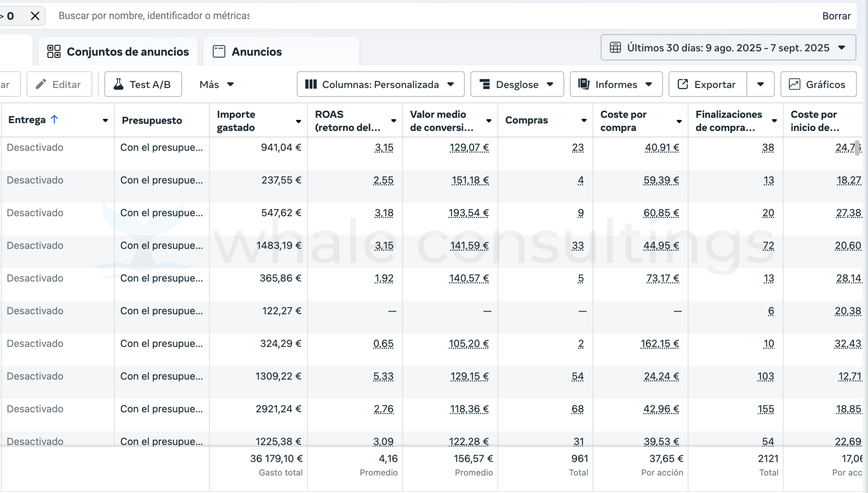Click the Informes reports icon
This screenshot has width=868, height=493.
click(x=584, y=84)
